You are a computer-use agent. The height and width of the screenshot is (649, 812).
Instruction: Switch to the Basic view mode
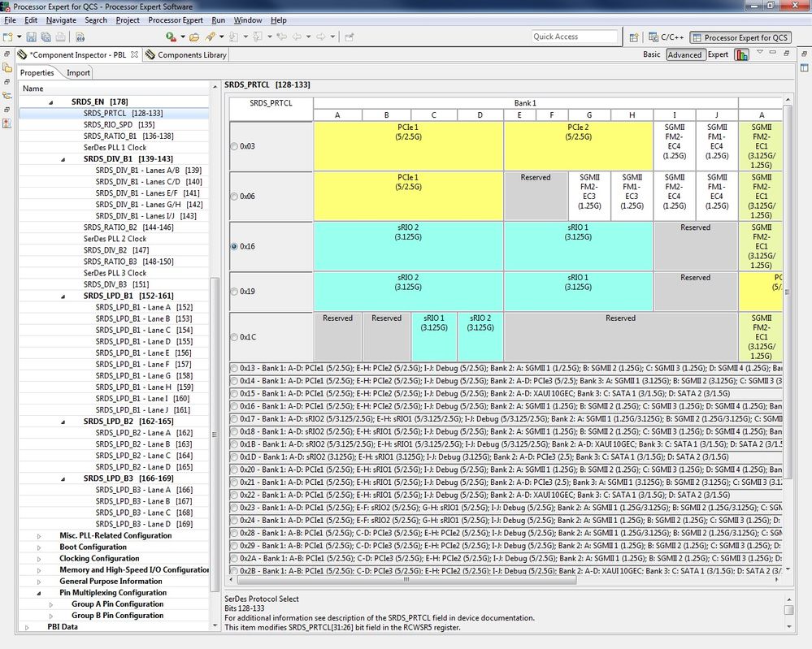(x=651, y=54)
